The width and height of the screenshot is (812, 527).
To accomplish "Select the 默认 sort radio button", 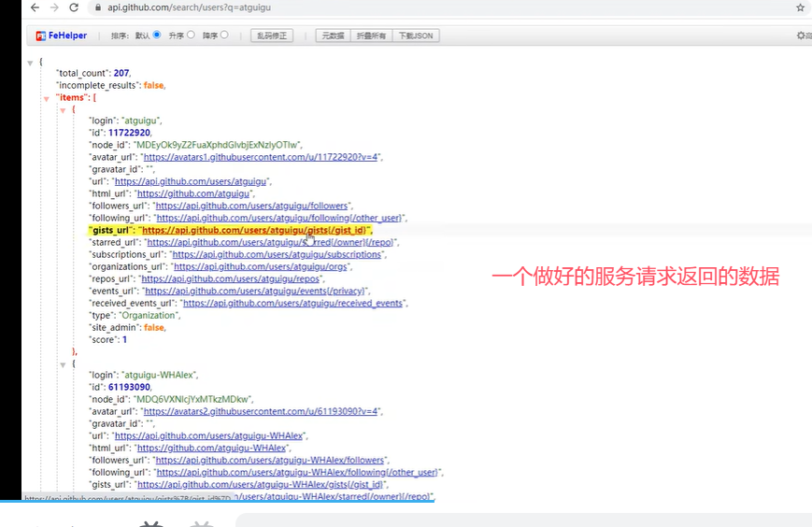I will pos(157,35).
